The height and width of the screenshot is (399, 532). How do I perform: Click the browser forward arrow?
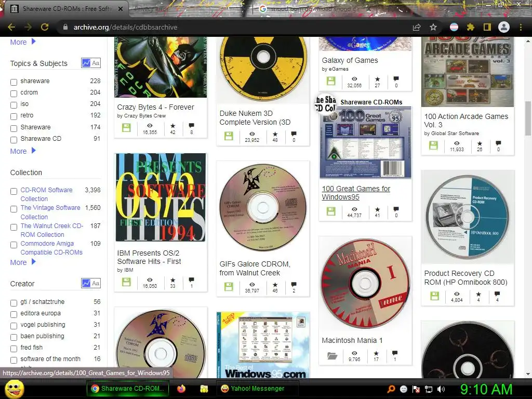pyautogui.click(x=28, y=27)
